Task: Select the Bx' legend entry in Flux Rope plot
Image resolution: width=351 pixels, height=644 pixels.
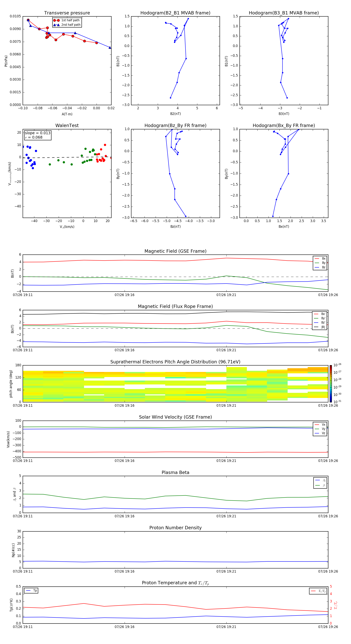Action: point(320,314)
